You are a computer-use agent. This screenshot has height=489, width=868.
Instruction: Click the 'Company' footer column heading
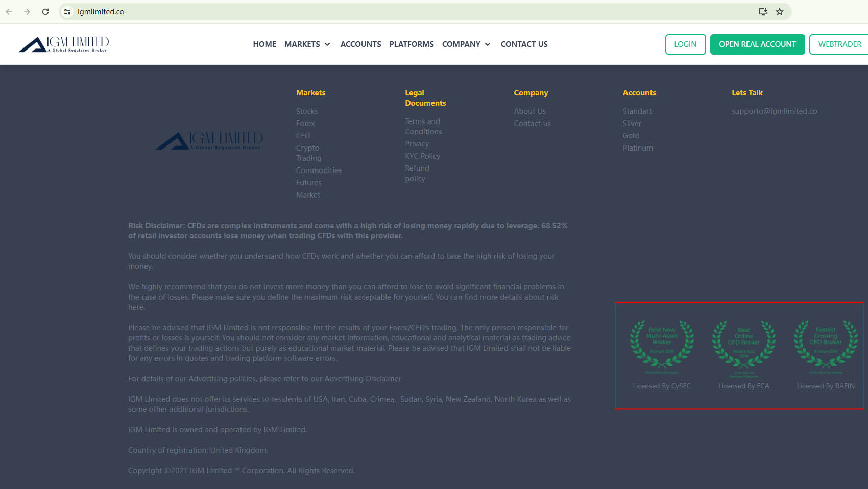tap(531, 93)
